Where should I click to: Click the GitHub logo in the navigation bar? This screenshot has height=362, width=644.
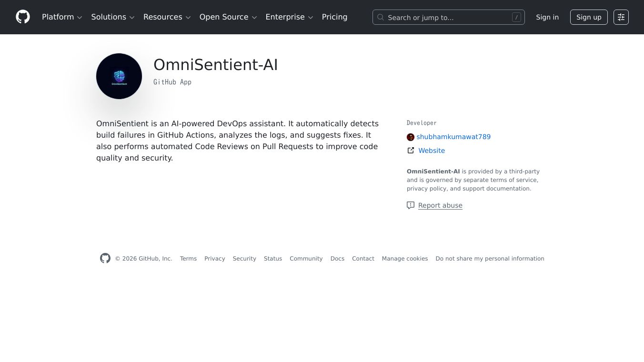click(23, 17)
